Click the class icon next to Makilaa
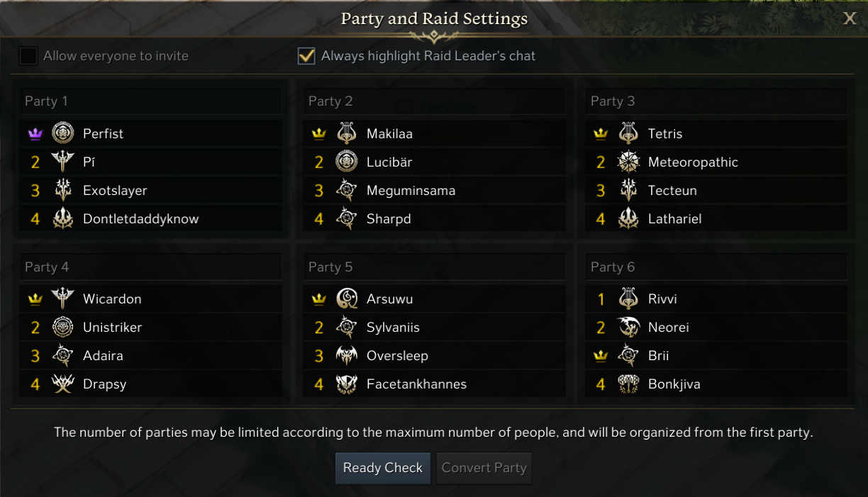868x497 pixels. coord(347,133)
